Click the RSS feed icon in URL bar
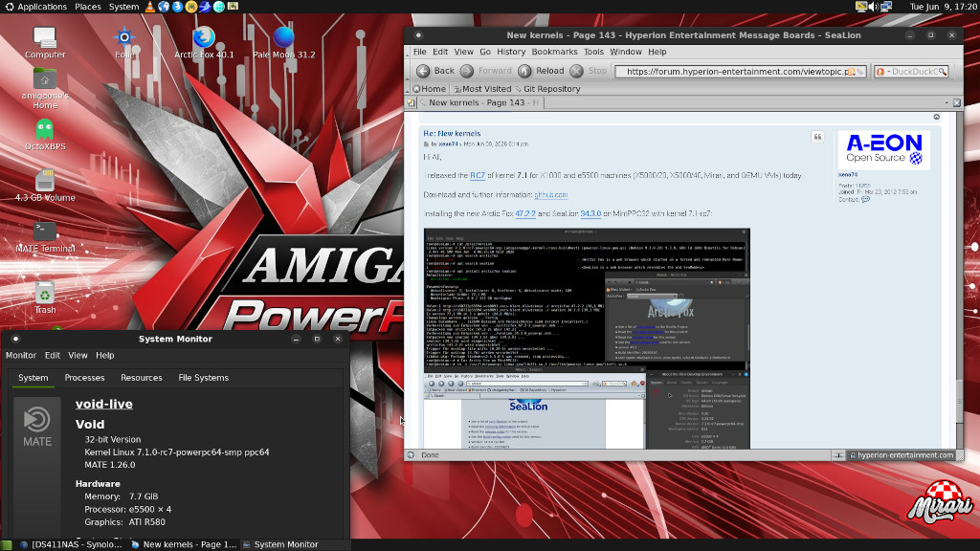This screenshot has height=551, width=980. click(x=851, y=72)
